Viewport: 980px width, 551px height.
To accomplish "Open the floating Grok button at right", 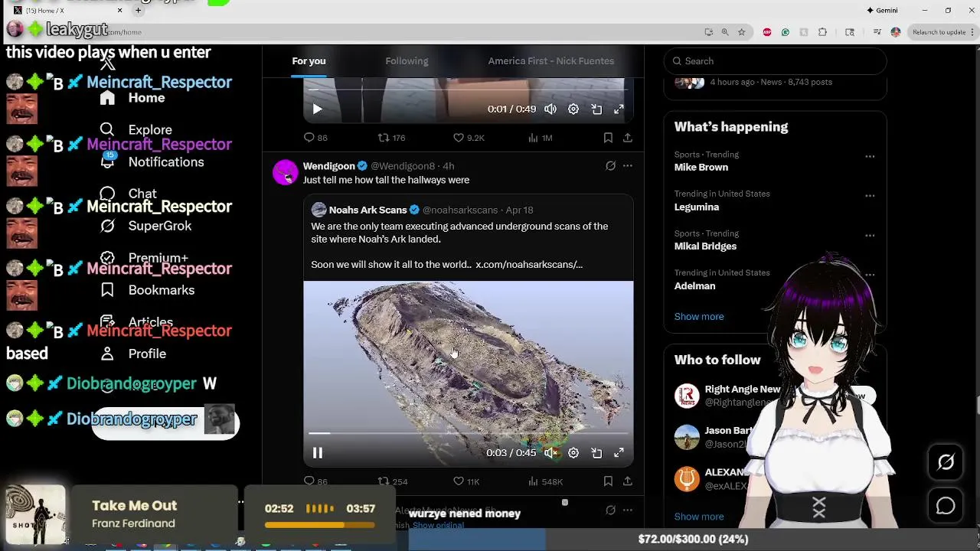I will pyautogui.click(x=946, y=462).
